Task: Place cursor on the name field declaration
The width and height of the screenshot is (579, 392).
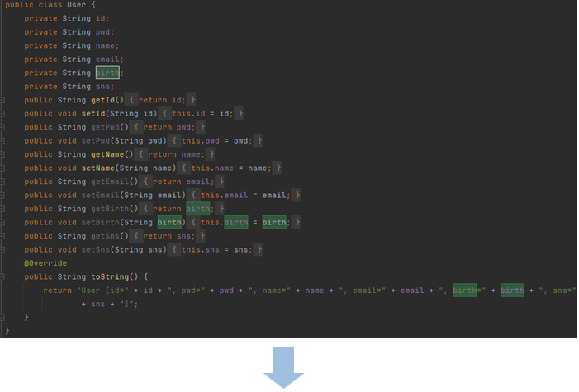Action: pos(105,45)
